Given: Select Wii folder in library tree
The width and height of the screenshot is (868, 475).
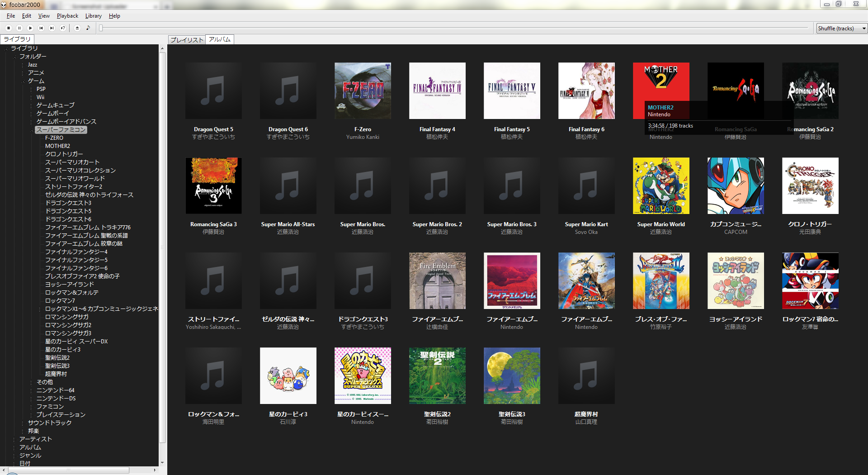Looking at the screenshot, I should coord(40,97).
